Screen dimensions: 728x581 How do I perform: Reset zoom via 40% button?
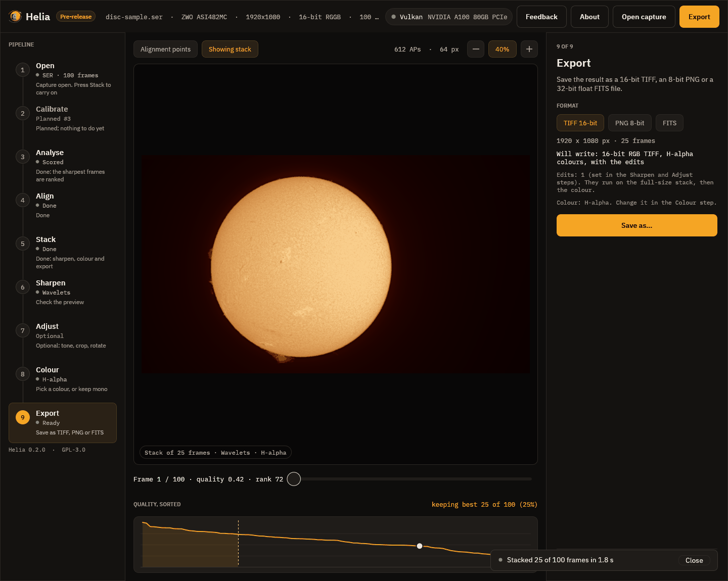503,49
